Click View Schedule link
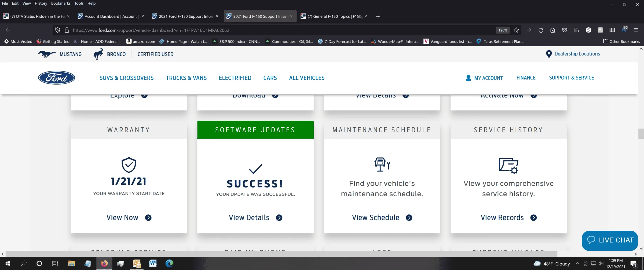The width and height of the screenshot is (644, 270). (x=376, y=218)
